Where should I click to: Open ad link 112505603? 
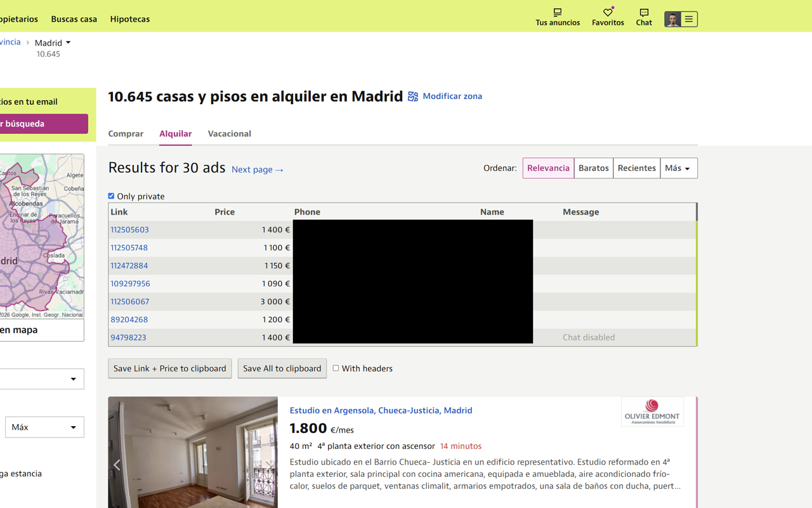(x=130, y=230)
